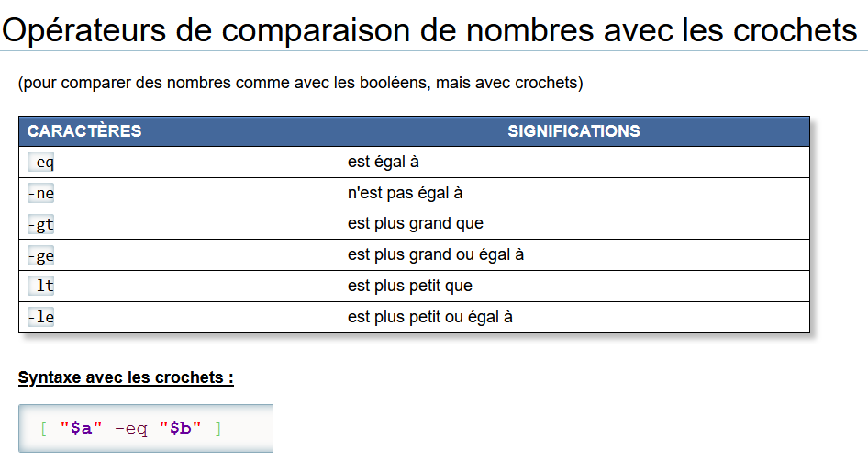Screen dimensions: 868x462
Task: Click the -le operator cell
Action: point(41,318)
